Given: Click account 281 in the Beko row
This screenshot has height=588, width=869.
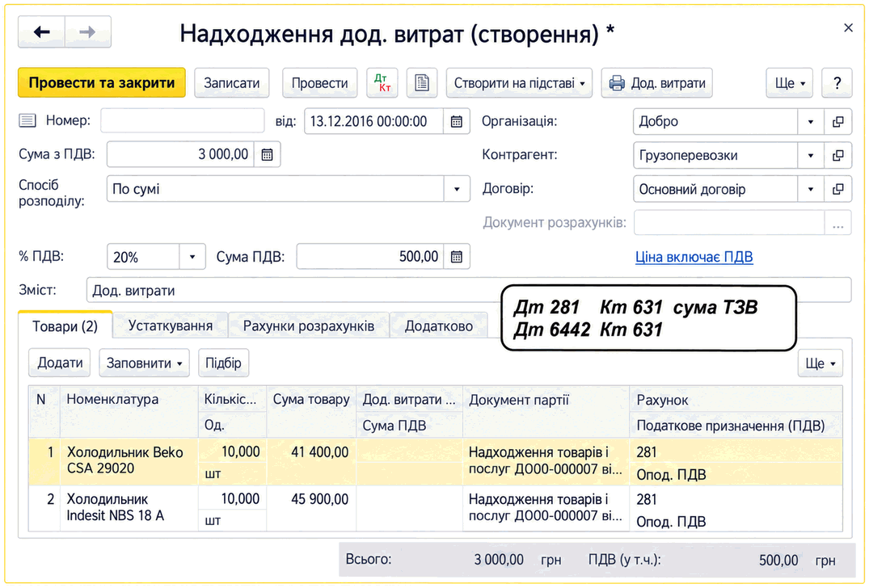Looking at the screenshot, I should coord(736,452).
